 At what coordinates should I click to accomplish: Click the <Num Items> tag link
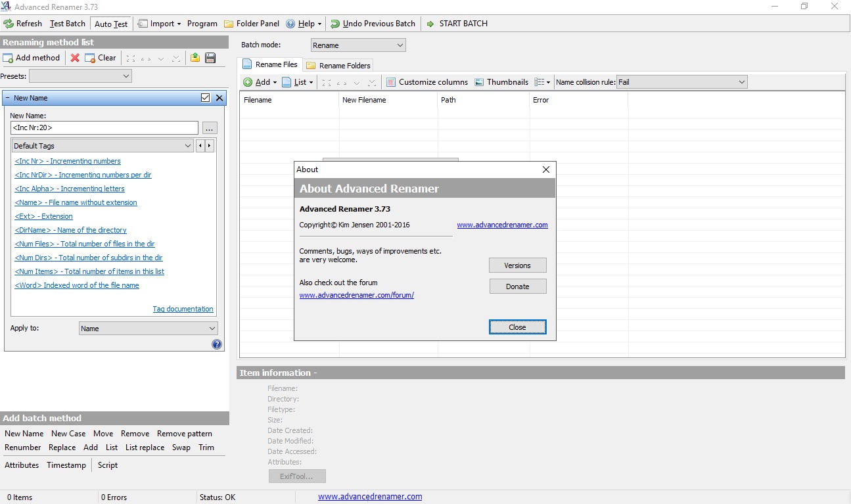(89, 271)
